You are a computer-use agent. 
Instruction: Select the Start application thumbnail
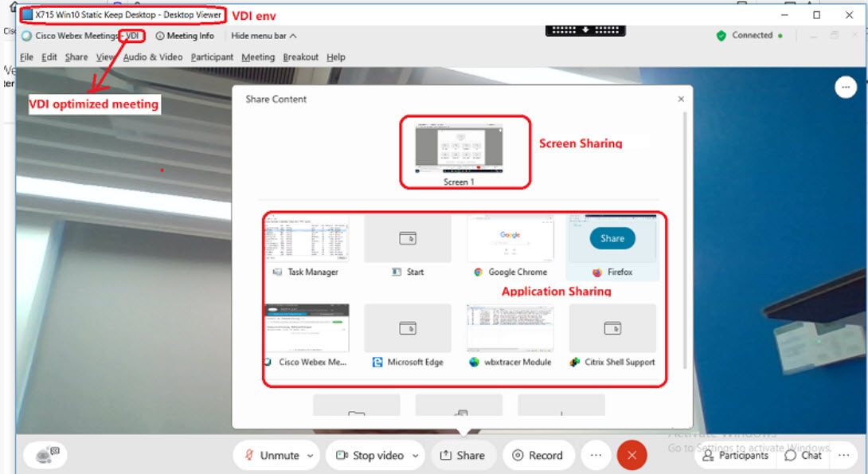(x=408, y=238)
